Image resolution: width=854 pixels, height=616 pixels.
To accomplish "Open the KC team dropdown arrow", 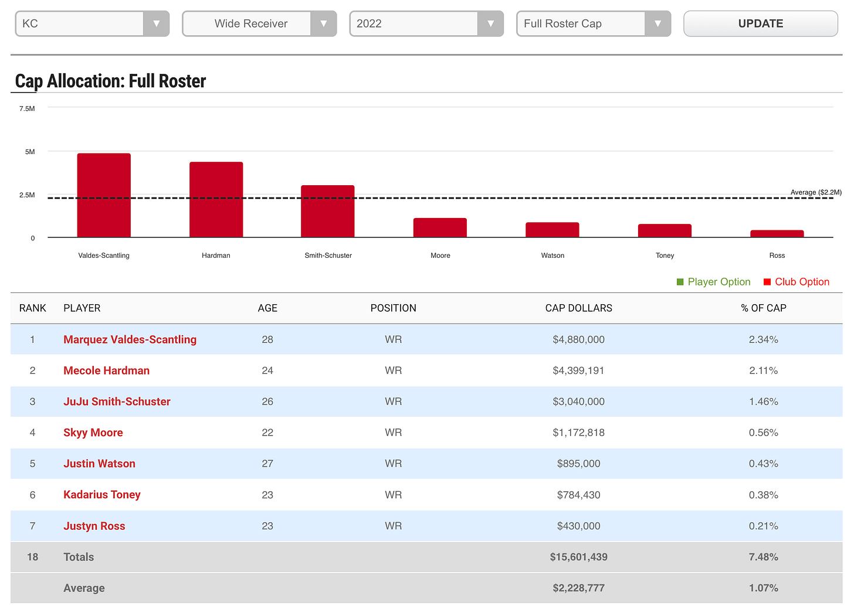I will pyautogui.click(x=156, y=23).
